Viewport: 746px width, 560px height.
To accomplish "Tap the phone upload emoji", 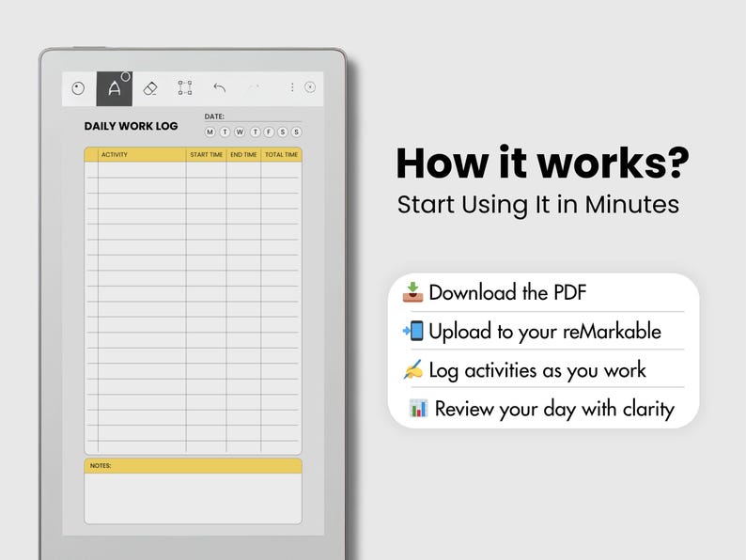I will click(x=413, y=331).
